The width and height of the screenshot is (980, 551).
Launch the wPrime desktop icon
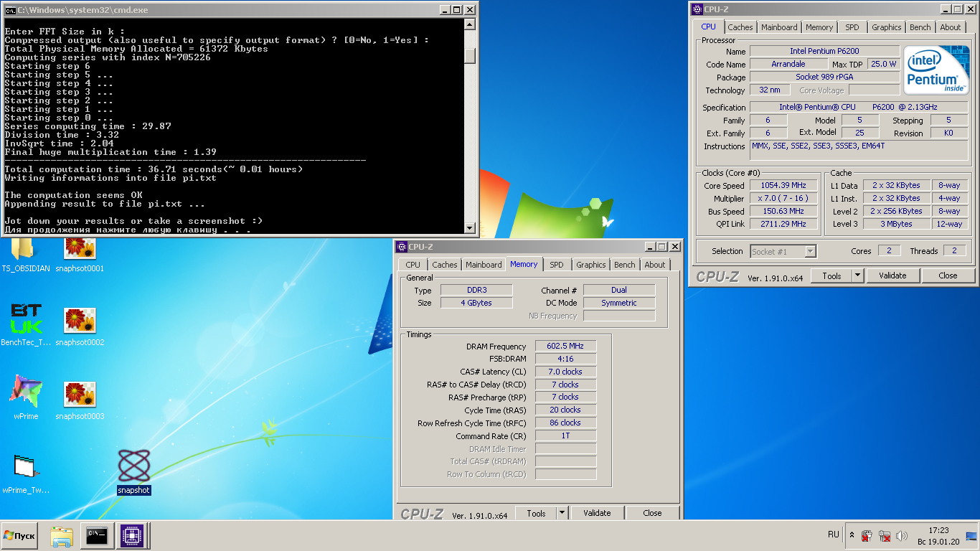click(x=26, y=397)
